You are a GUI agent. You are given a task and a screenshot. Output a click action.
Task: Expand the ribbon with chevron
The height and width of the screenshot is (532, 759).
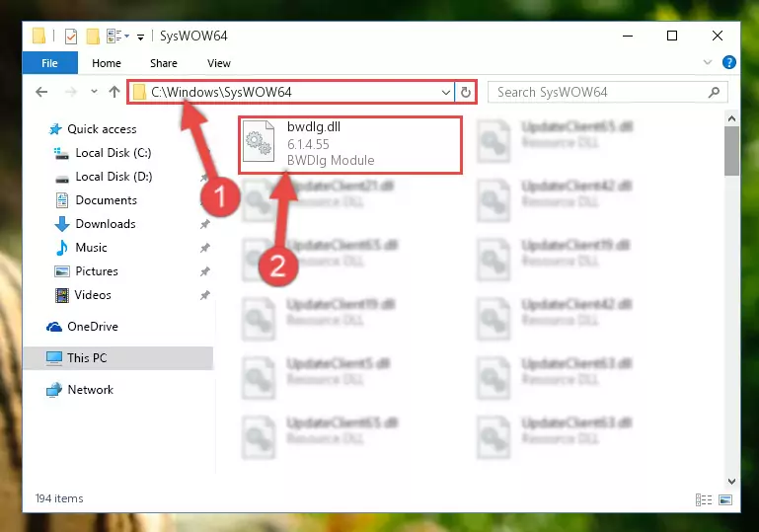(708, 62)
